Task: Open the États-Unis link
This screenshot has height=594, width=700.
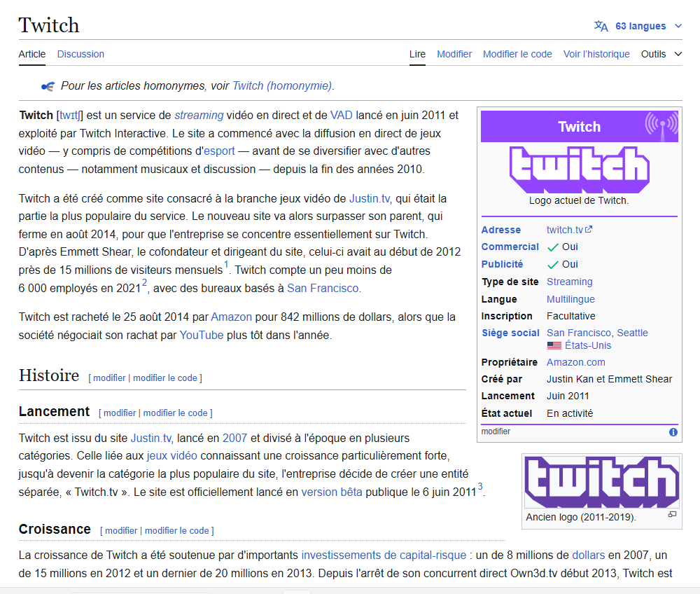Action: [587, 345]
